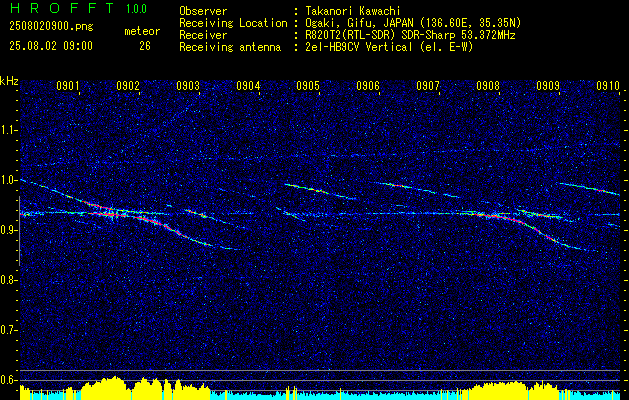Click the 0905 time marker
The image size is (629, 400).
pyautogui.click(x=308, y=85)
